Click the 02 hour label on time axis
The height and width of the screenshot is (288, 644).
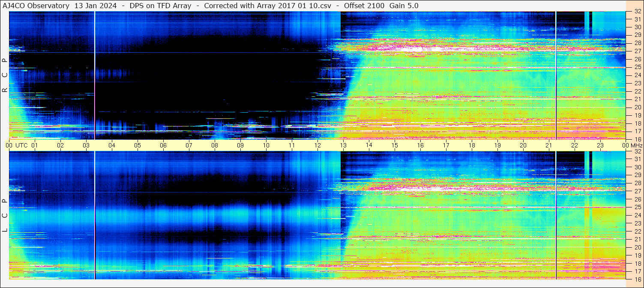[x=60, y=145]
